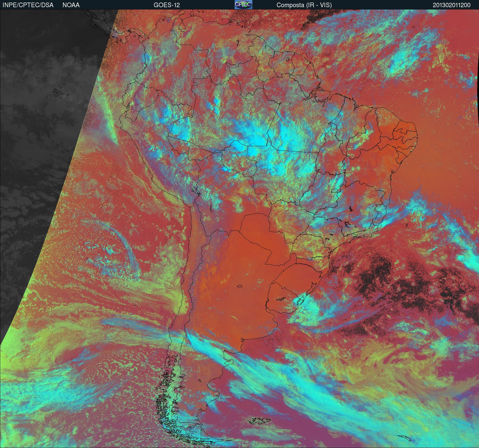
Task: Click the NOAA label in the header
Action: 71,5
